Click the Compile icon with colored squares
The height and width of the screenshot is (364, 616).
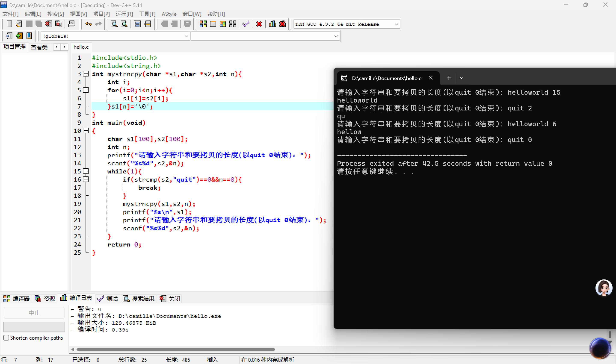[203, 24]
